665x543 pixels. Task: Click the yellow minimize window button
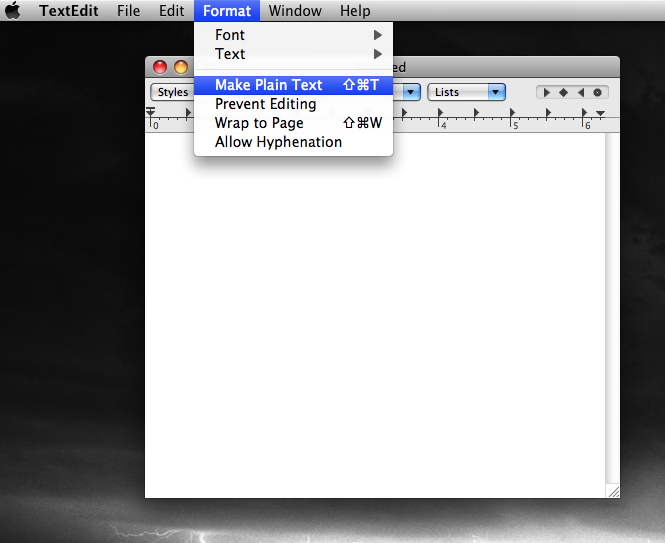coord(181,67)
